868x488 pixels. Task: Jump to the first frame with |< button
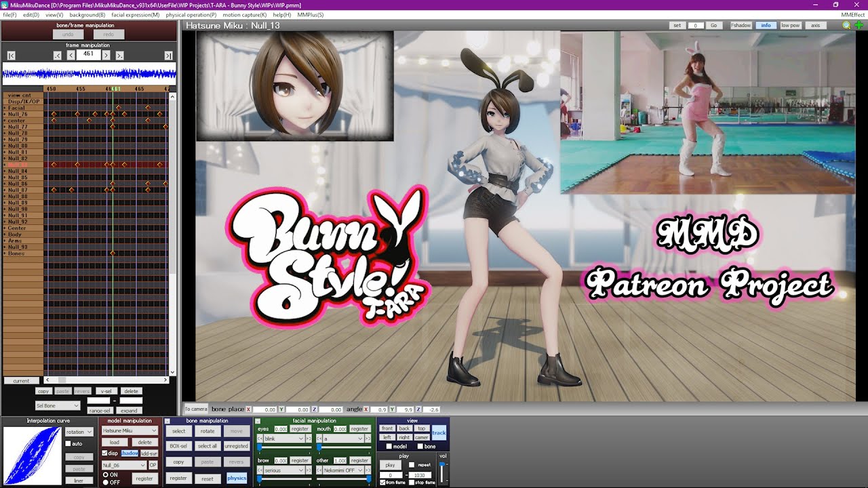(11, 56)
